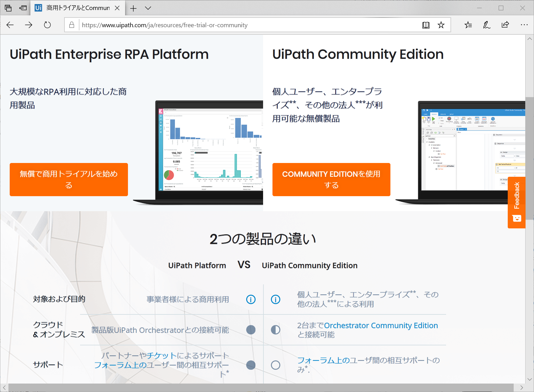Show info tooltip next to 商用利用
Screen dimensions: 534x392
[250, 299]
